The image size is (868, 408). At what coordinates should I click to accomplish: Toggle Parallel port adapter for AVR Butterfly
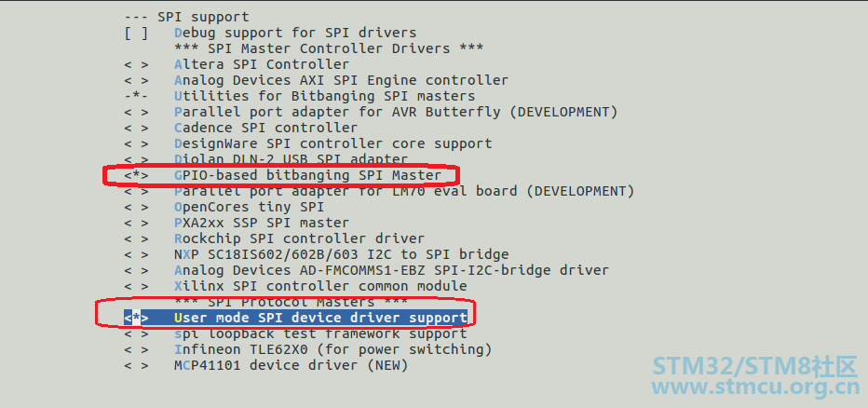tap(371, 112)
